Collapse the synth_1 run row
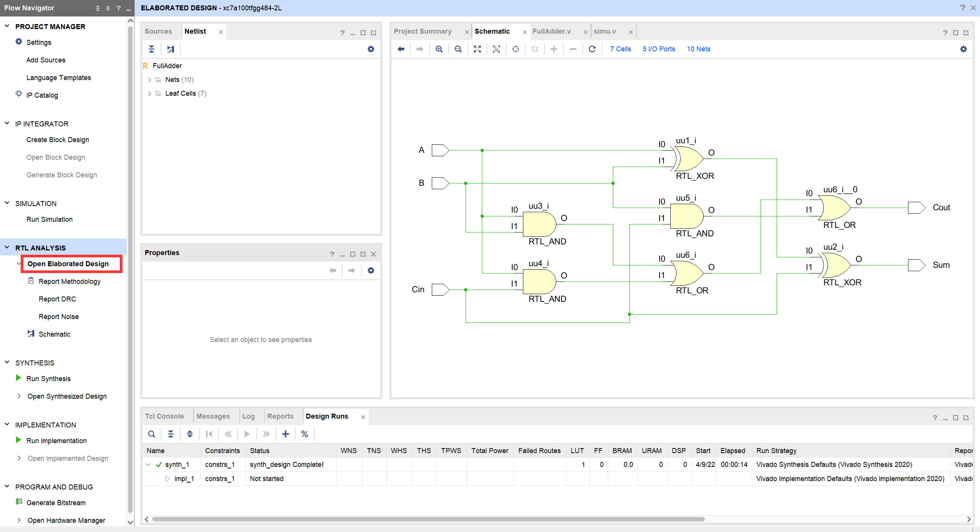980x532 pixels. (149, 465)
